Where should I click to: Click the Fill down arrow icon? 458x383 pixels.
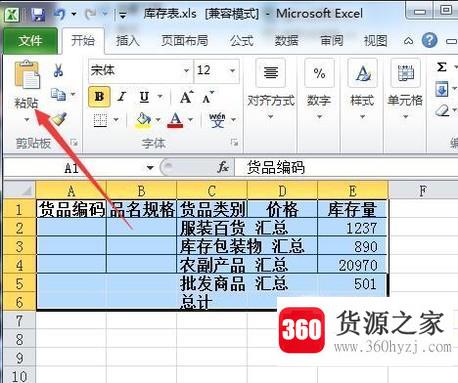pyautogui.click(x=442, y=89)
